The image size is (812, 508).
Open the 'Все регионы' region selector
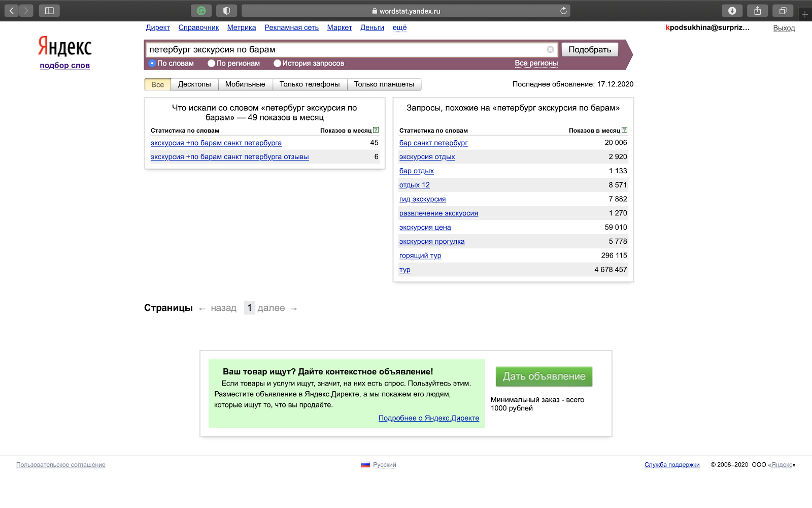[536, 63]
